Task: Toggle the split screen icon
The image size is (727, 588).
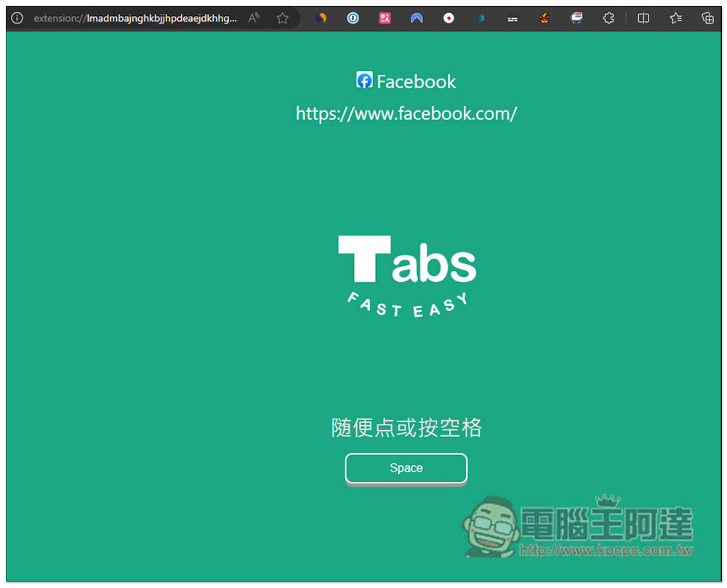Action: coord(643,18)
